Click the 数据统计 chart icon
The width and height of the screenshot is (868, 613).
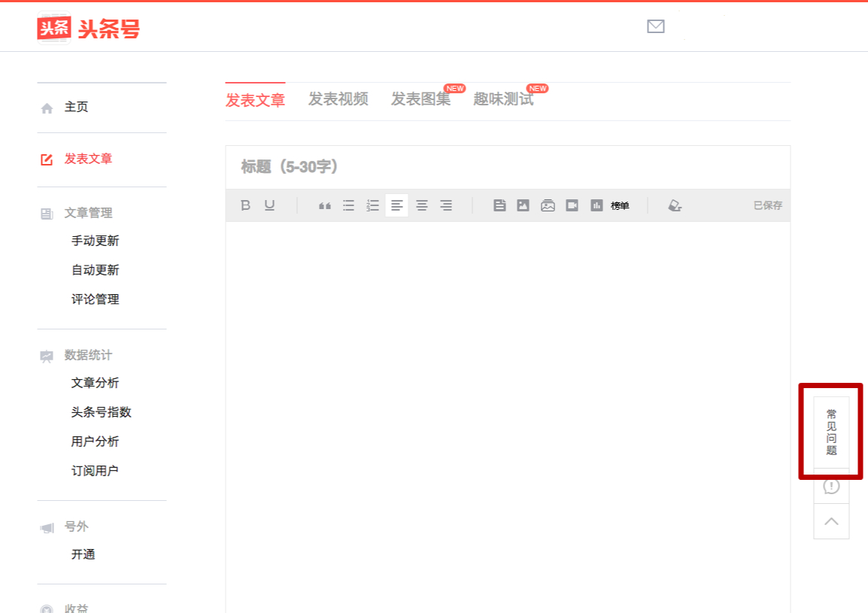pyautogui.click(x=47, y=356)
